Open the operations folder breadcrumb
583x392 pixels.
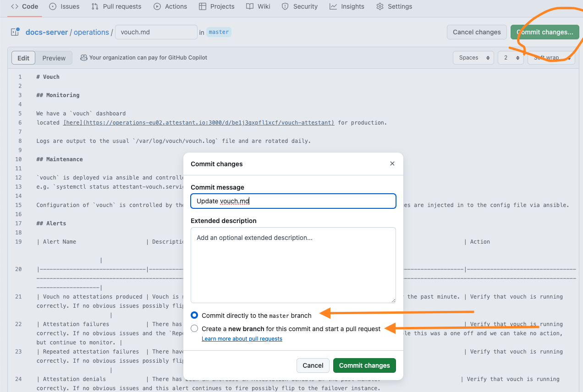91,32
